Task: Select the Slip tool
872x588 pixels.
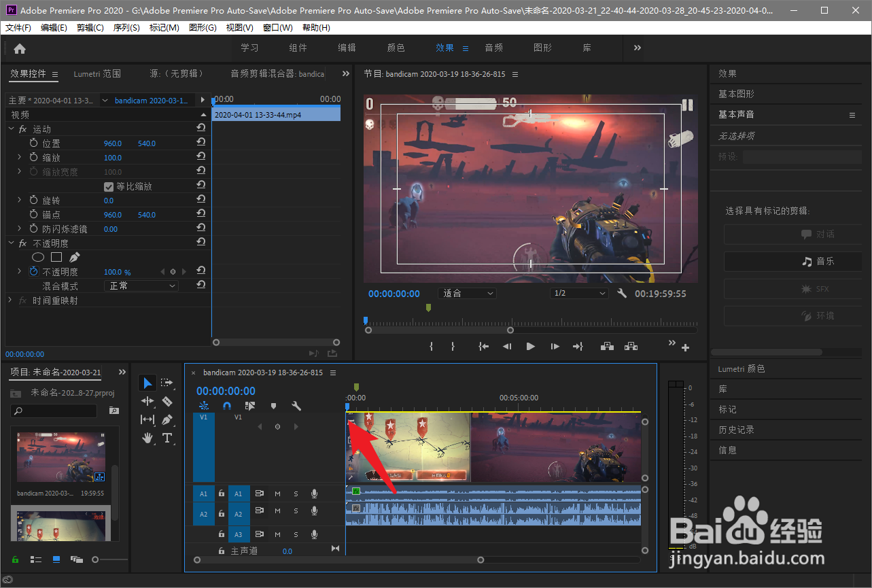Action: pos(147,420)
